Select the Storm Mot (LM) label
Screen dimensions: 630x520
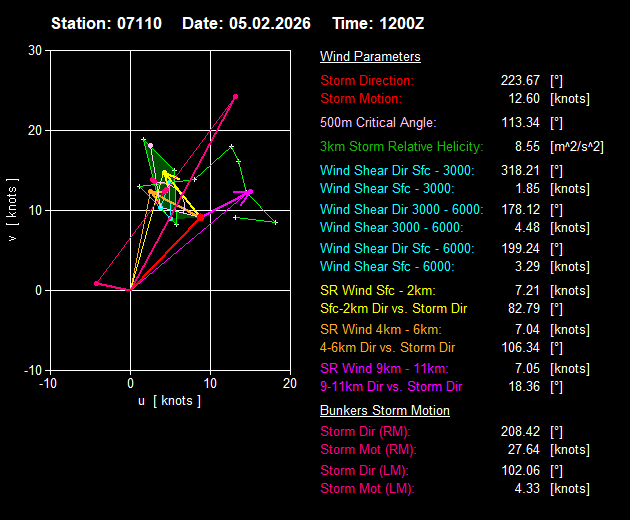click(x=366, y=488)
